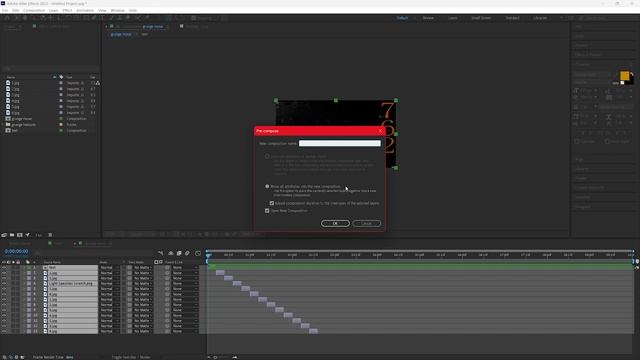
Task: Close the Pre-compose dialog with X
Action: coord(380,131)
